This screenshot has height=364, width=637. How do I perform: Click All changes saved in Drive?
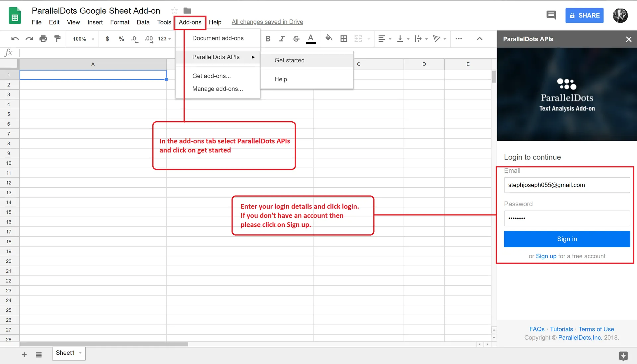pyautogui.click(x=267, y=22)
